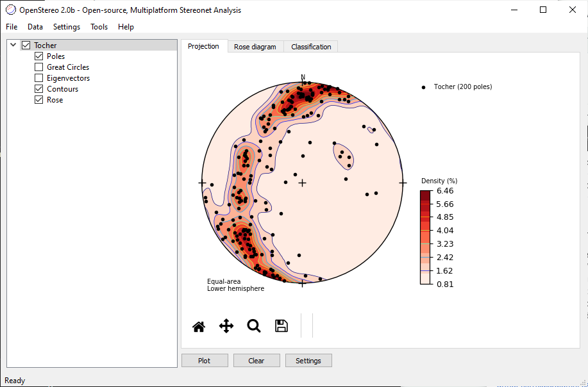
Task: Maximize the OpenStereo window
Action: 542,10
